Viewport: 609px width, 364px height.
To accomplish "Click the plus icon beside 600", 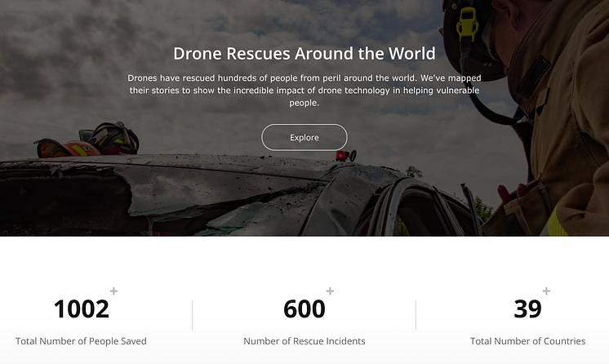I will [330, 291].
